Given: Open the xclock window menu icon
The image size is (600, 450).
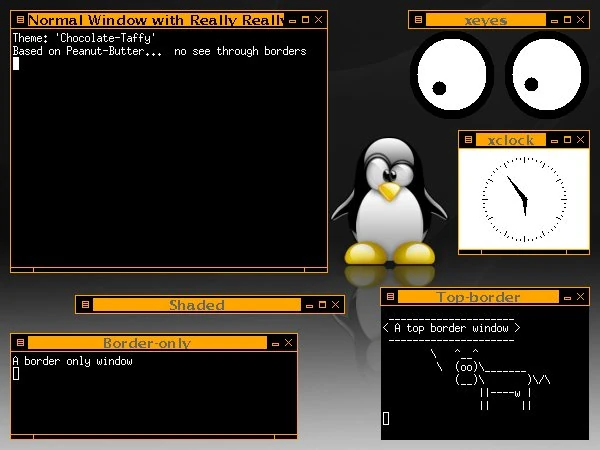Looking at the screenshot, I should (468, 140).
